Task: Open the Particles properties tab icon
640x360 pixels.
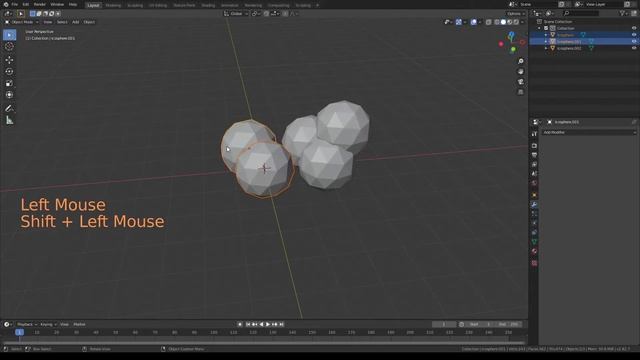Action: tap(534, 214)
